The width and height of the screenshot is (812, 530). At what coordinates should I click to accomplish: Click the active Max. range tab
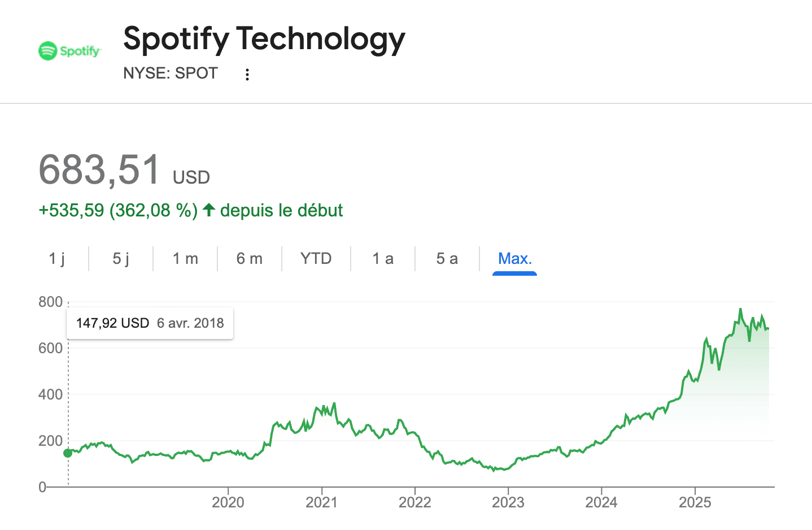coord(514,258)
